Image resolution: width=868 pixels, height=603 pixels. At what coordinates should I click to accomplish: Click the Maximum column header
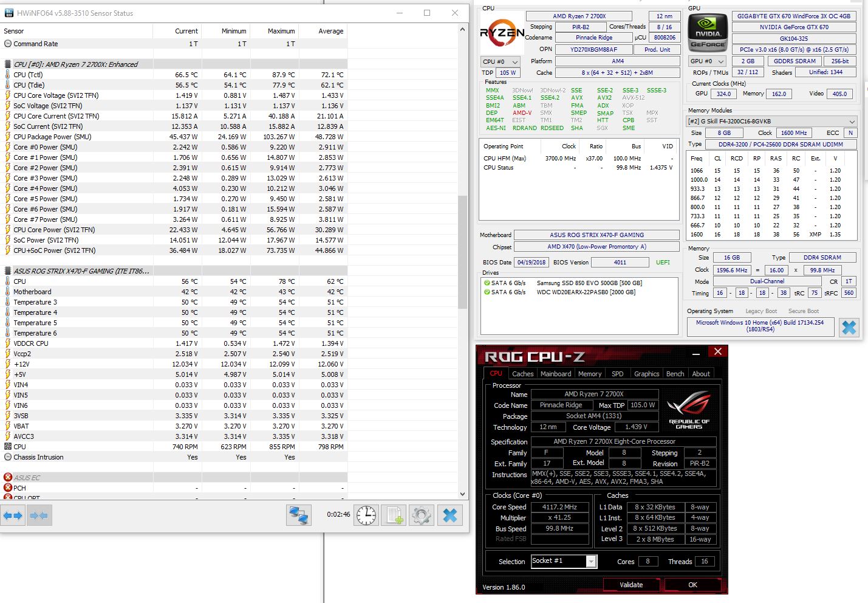[275, 31]
